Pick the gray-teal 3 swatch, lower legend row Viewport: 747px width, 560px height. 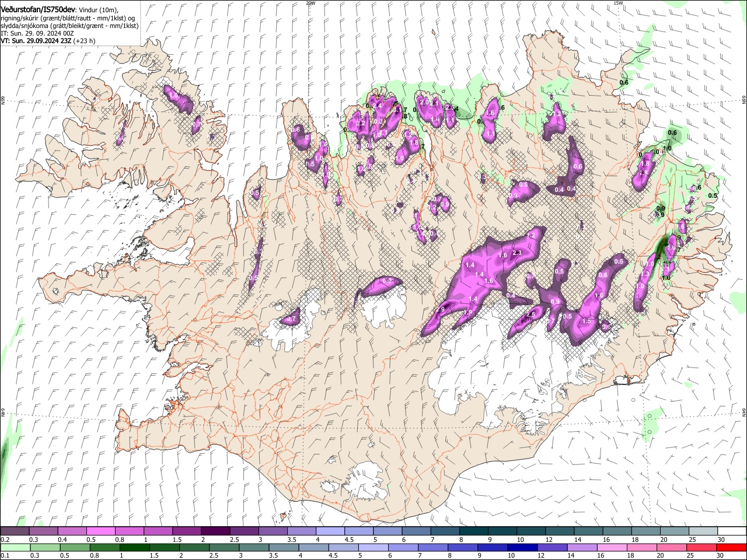pos(254,548)
